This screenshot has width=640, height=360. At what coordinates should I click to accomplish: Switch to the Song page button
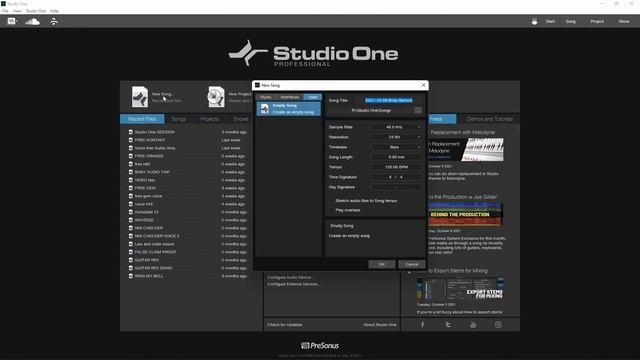click(x=571, y=21)
